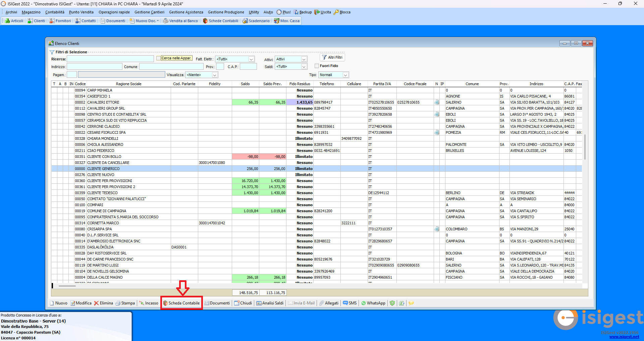
Task: Send a WhatsApp message to the client
Action: coord(373,303)
